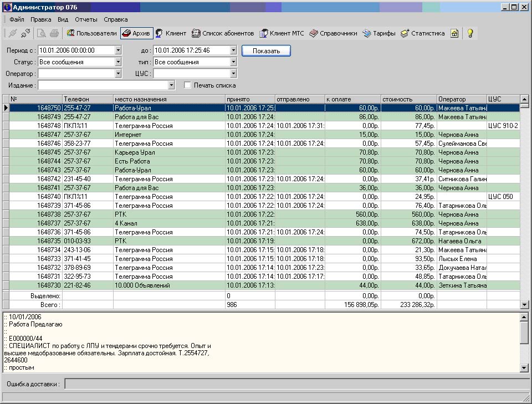Click the connect plug icon in toolbar
532x404 pixels.
pyautogui.click(x=12, y=33)
